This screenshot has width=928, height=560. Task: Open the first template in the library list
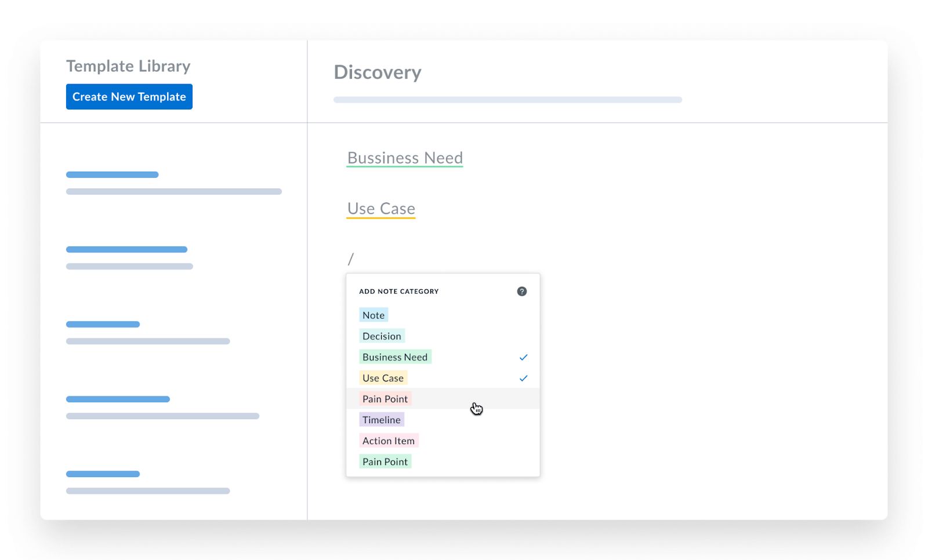point(113,174)
